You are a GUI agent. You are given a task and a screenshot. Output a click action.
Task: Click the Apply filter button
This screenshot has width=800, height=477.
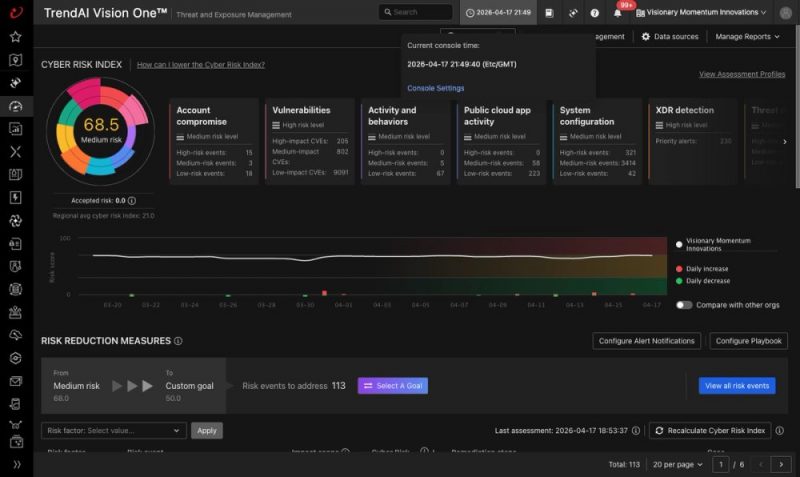click(x=207, y=431)
